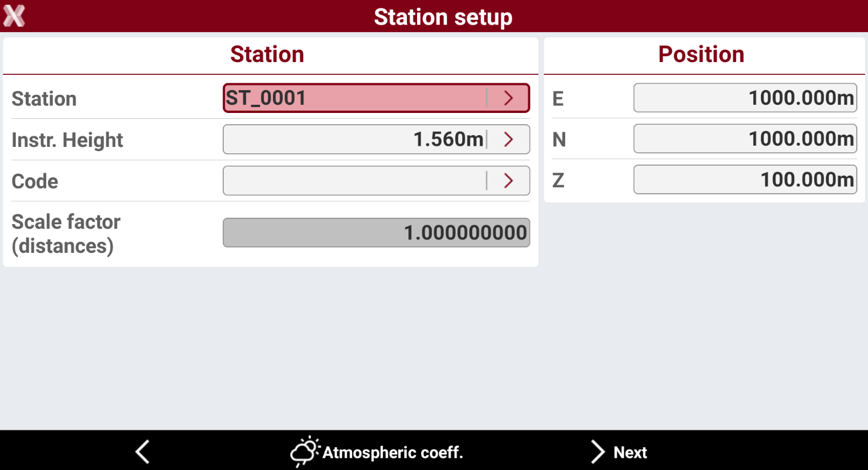Click the Station setup title text
The height and width of the screenshot is (470, 868).
[443, 17]
